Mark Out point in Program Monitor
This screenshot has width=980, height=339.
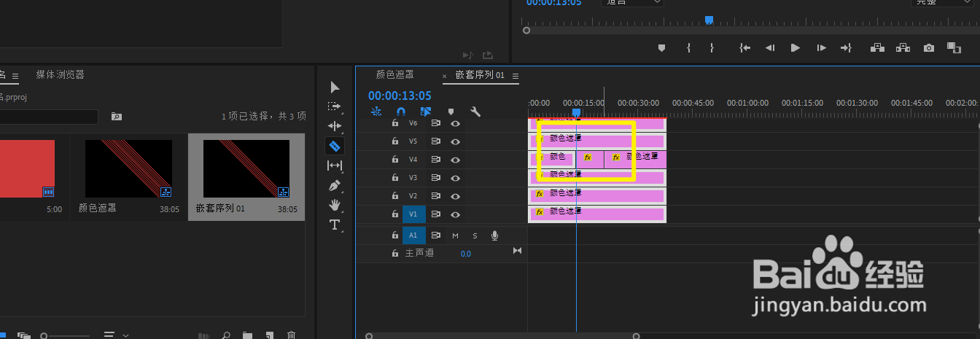pos(712,47)
